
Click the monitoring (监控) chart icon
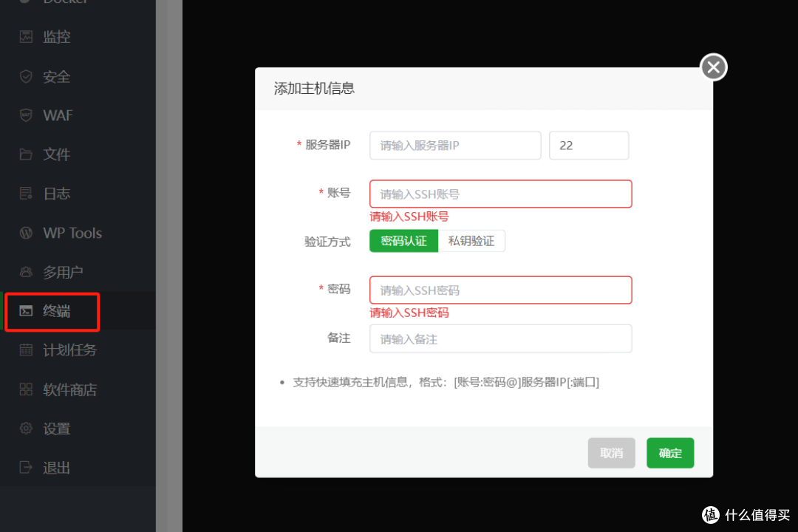(x=26, y=37)
